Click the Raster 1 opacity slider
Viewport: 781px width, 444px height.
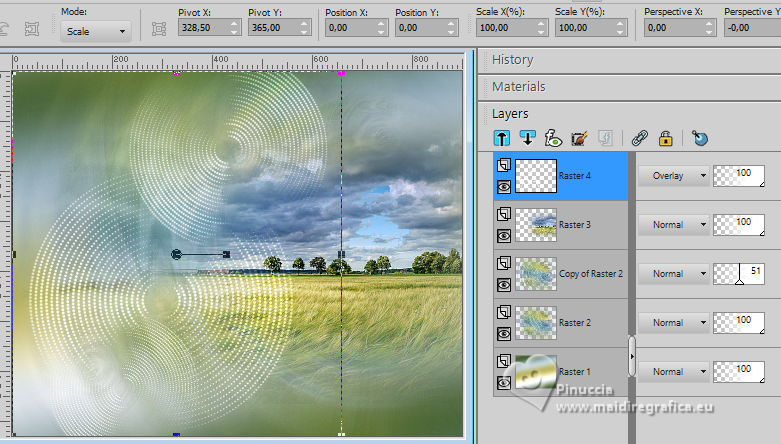click(x=739, y=371)
